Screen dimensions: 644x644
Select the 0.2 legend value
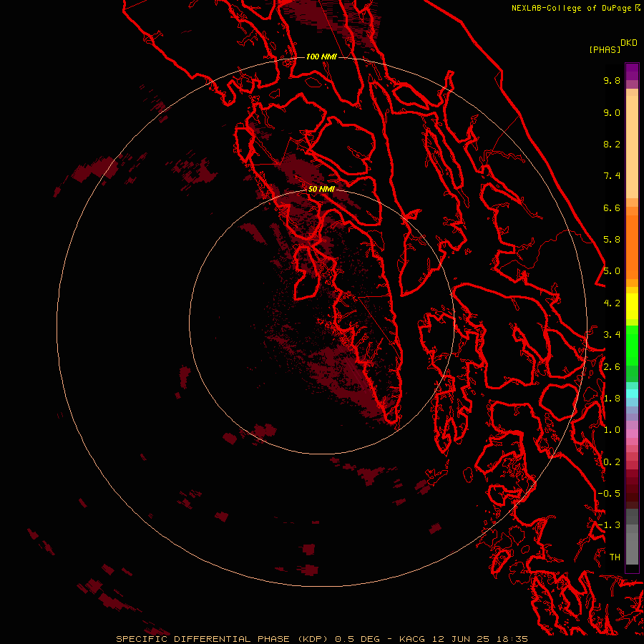[x=612, y=462]
